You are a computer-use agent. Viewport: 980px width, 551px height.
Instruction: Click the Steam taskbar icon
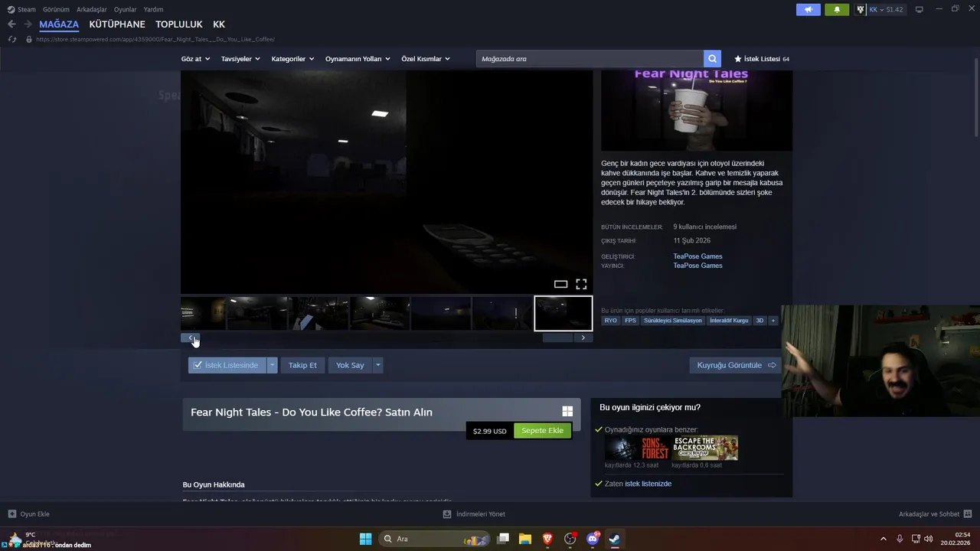click(x=615, y=539)
